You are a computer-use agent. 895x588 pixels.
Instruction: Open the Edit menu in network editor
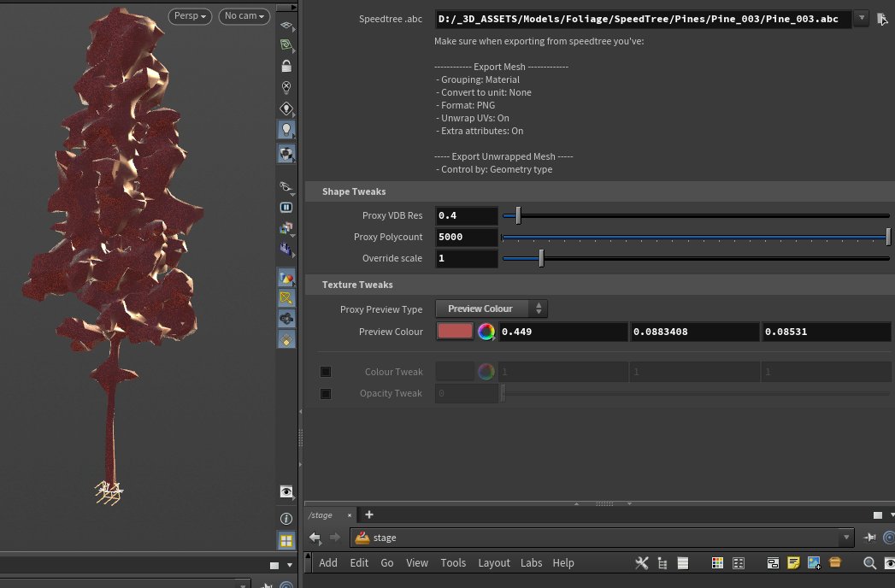[359, 563]
